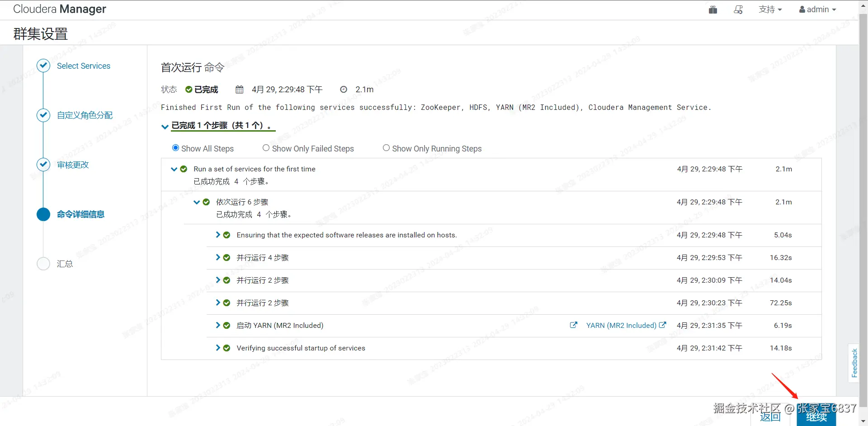Viewport: 868px width, 426px height.
Task: Click success icon of 启动 YARN row
Action: (227, 326)
